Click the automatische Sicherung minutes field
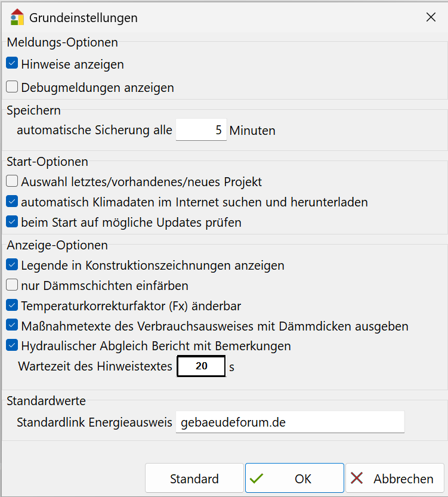The height and width of the screenshot is (497, 448). (x=201, y=130)
